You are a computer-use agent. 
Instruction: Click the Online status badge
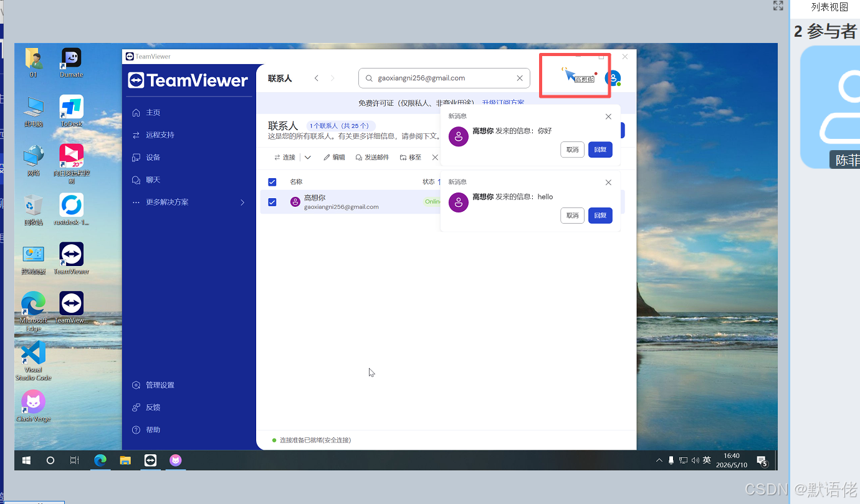tap(433, 202)
